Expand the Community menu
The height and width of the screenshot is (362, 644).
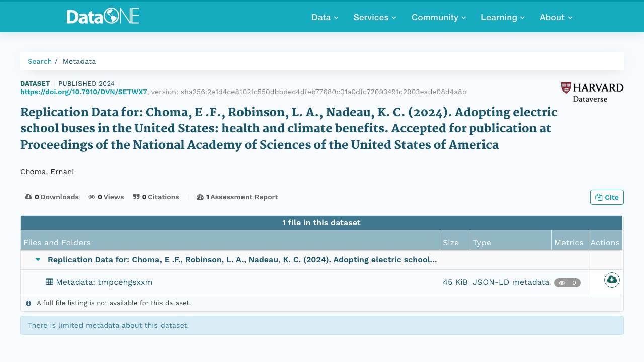[439, 17]
